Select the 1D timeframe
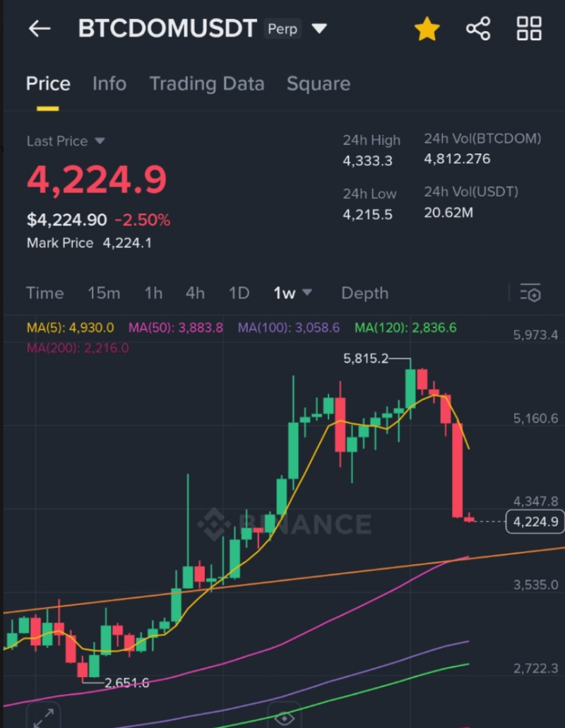Screen dimensions: 565x728 (239, 293)
